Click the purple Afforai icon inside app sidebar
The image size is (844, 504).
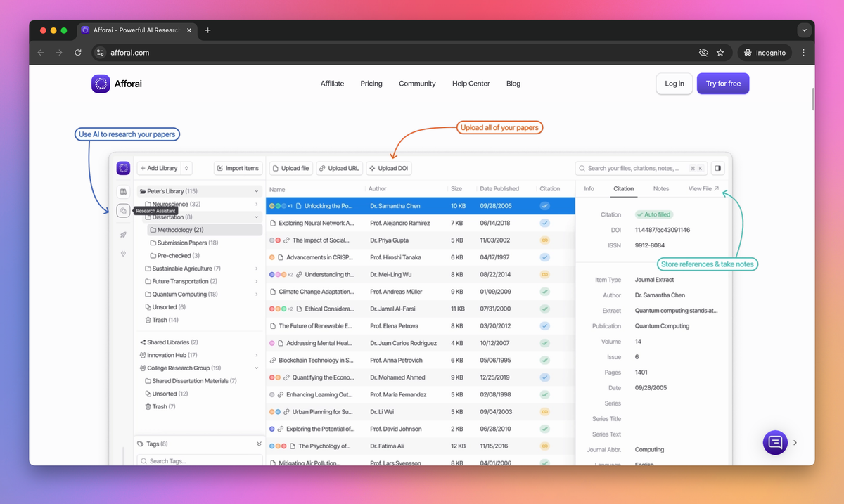[x=123, y=168]
